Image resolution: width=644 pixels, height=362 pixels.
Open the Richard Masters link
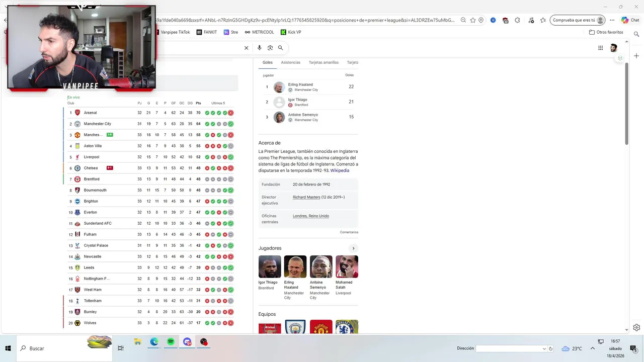pos(306,197)
